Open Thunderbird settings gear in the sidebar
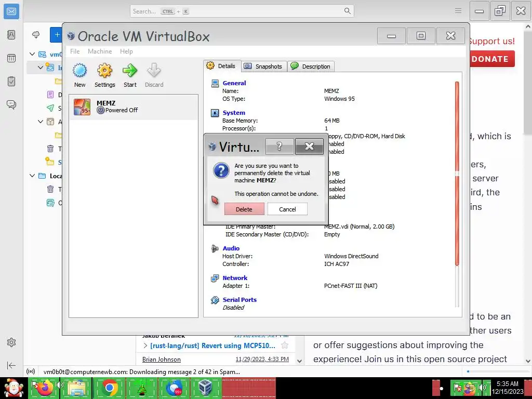 coord(11,342)
